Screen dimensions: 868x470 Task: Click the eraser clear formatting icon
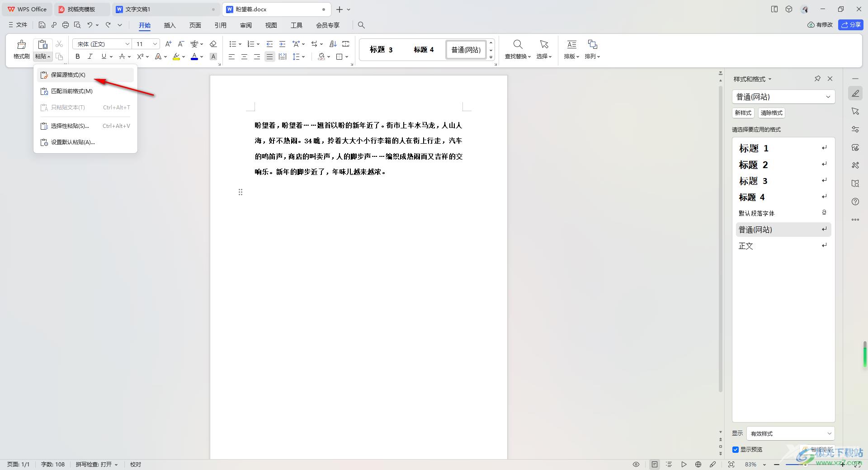coord(213,44)
